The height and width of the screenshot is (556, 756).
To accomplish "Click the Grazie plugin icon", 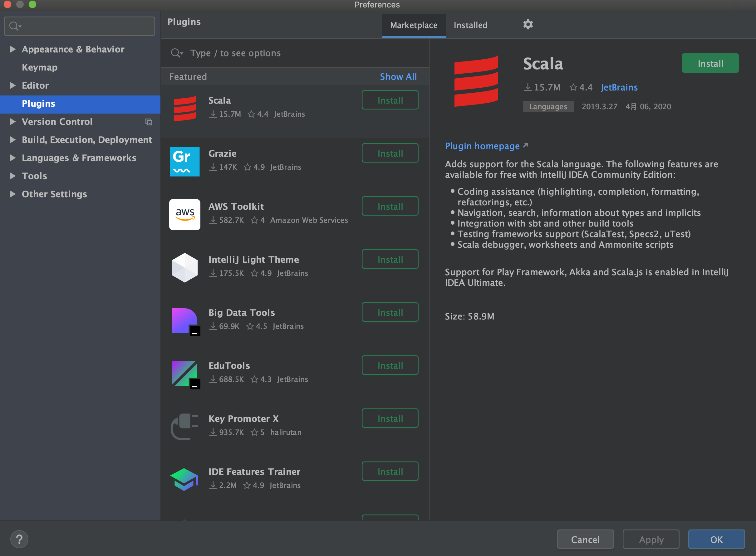I will [x=184, y=162].
